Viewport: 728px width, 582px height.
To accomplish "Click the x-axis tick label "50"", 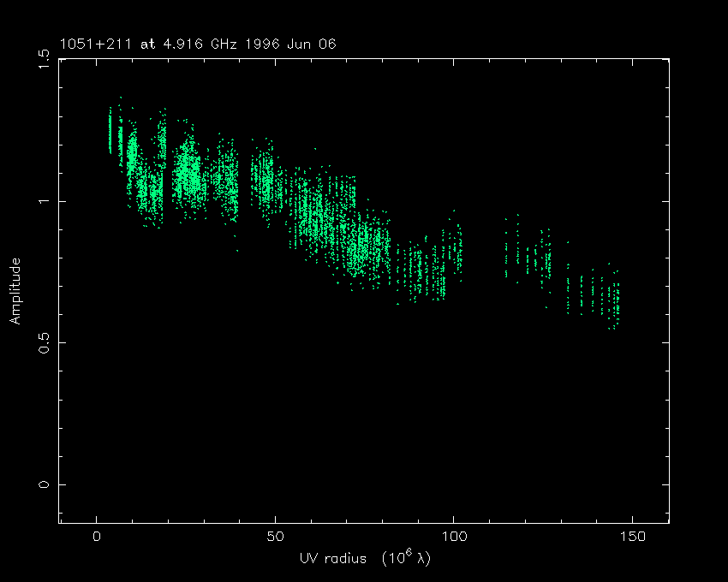I will click(275, 537).
